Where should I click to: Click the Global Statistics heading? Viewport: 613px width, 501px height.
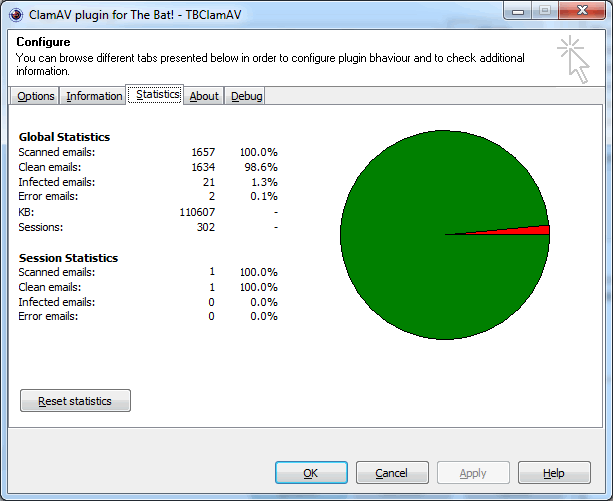64,137
